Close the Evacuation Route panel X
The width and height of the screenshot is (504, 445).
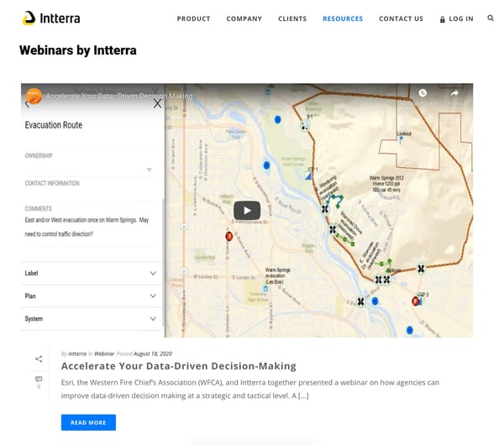pos(157,103)
